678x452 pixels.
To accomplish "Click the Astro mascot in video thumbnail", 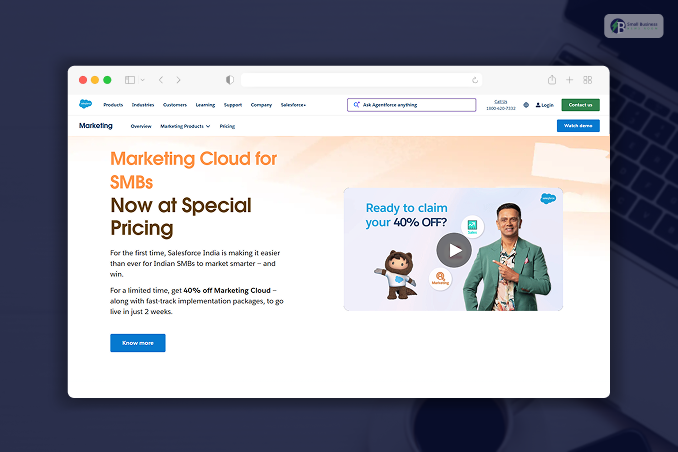I will click(x=397, y=275).
